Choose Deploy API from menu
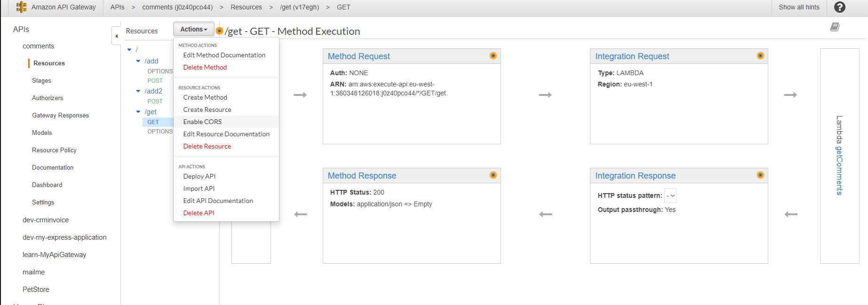The image size is (868, 305). 226,176
